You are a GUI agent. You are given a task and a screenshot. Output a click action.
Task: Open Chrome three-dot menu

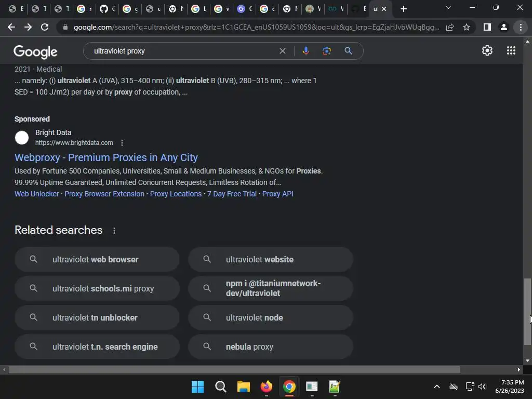click(x=521, y=27)
